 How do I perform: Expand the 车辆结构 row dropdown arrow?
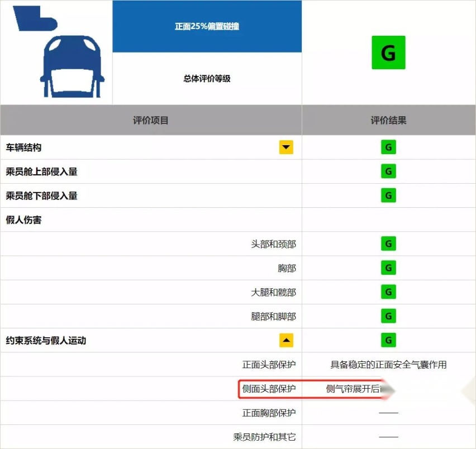click(x=286, y=147)
